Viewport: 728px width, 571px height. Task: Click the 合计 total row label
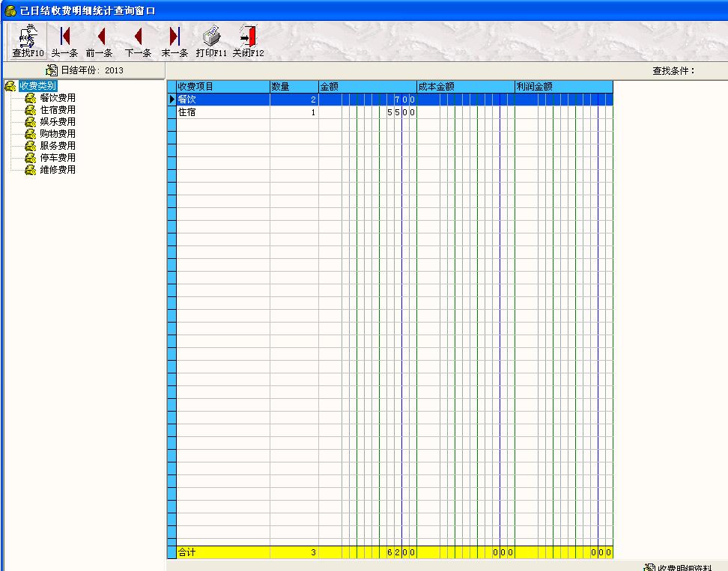click(x=187, y=552)
